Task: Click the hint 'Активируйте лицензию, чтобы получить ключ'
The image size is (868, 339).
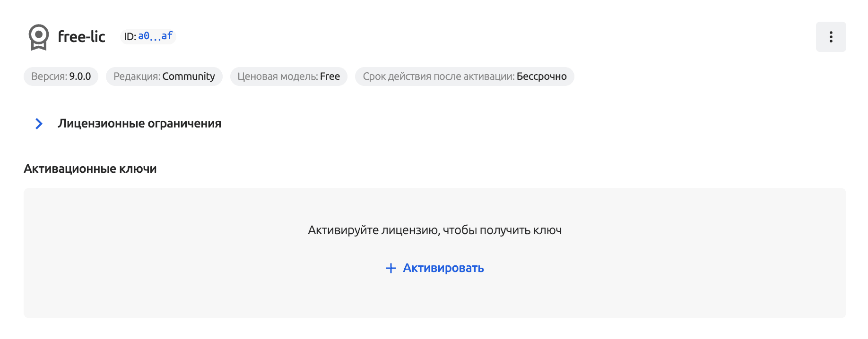Action: 435,230
